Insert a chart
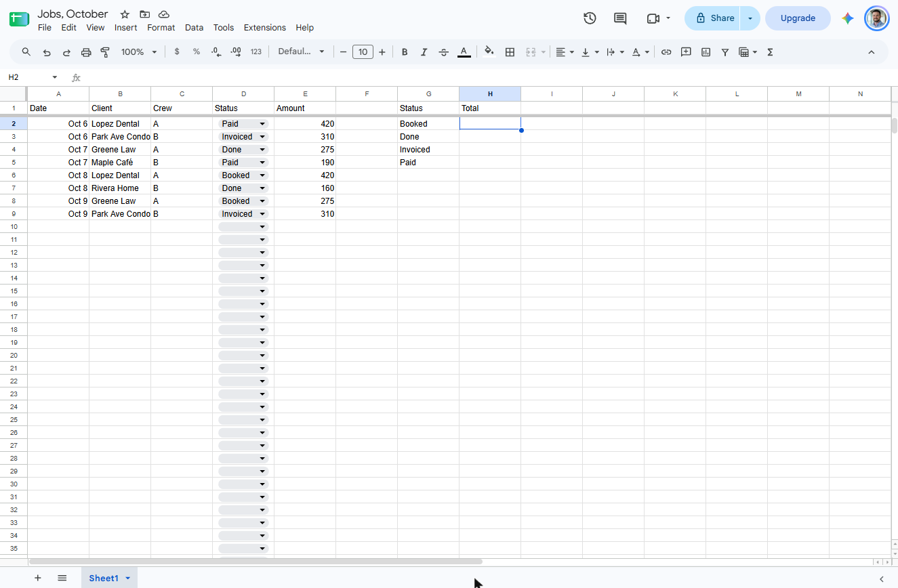 (706, 52)
